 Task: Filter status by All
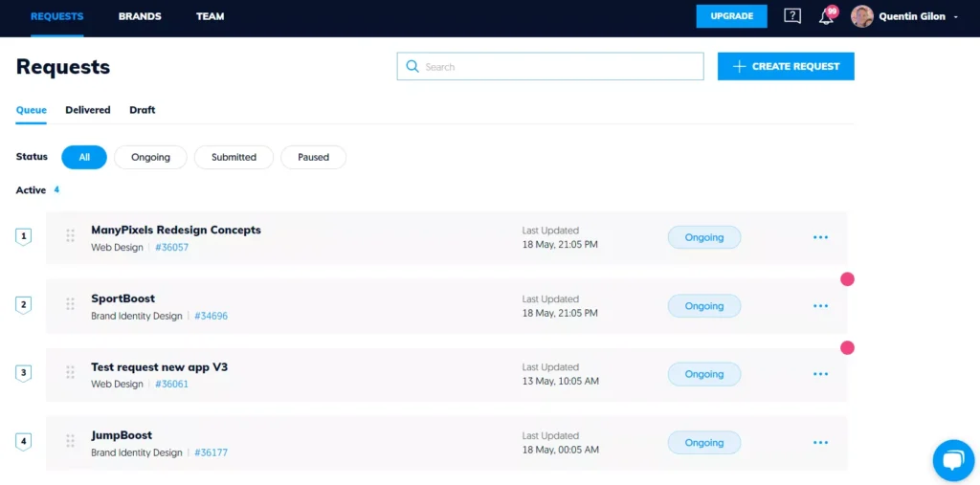click(x=84, y=158)
